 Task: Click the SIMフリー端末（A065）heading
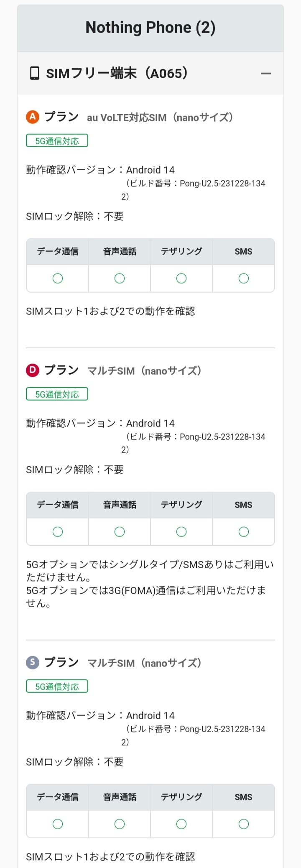pos(117,74)
